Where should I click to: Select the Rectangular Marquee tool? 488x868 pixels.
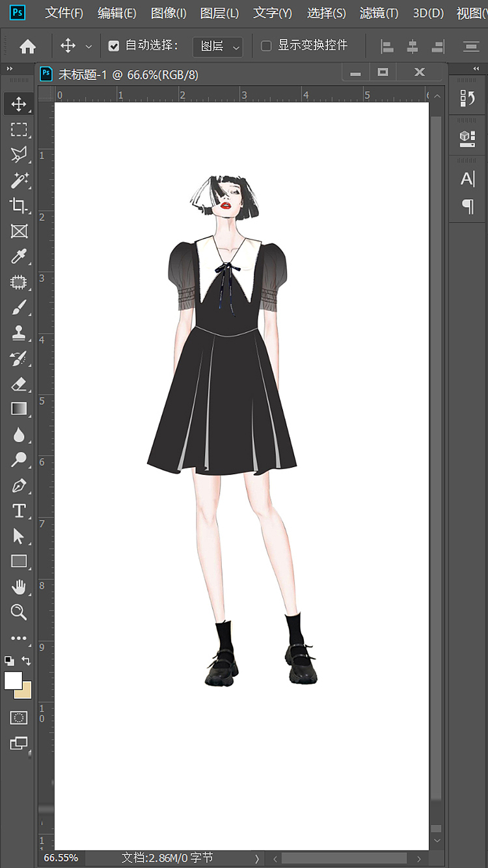click(19, 129)
